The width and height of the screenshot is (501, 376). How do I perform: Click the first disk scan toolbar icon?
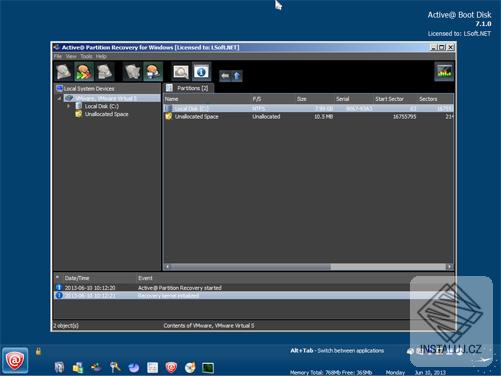click(x=64, y=72)
